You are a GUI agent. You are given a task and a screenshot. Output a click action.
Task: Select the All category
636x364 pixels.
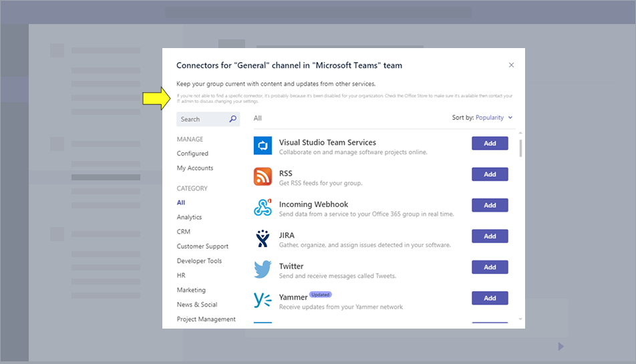(x=181, y=202)
